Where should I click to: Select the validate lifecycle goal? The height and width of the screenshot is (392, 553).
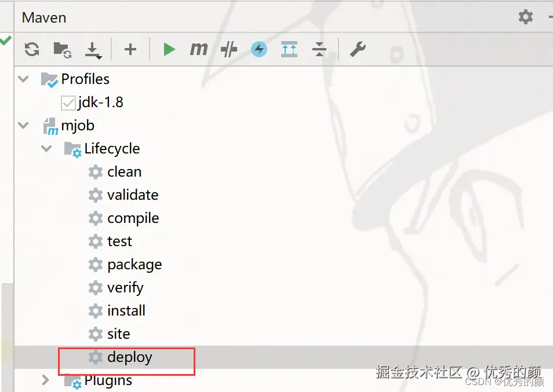(133, 195)
